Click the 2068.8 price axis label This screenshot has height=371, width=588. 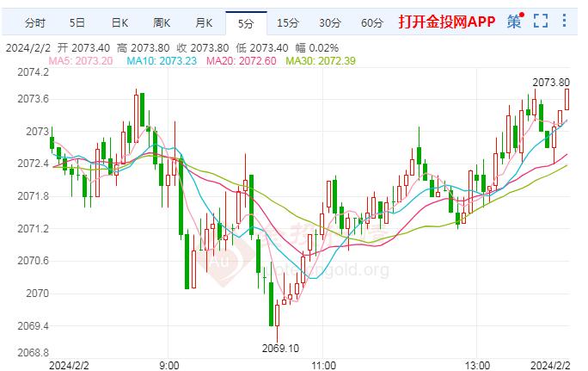click(33, 353)
